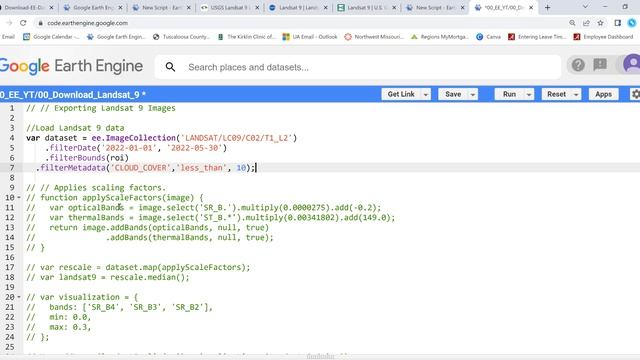The height and width of the screenshot is (360, 640).
Task: Click the line 17 'var rescale' comment
Action: click(138, 267)
